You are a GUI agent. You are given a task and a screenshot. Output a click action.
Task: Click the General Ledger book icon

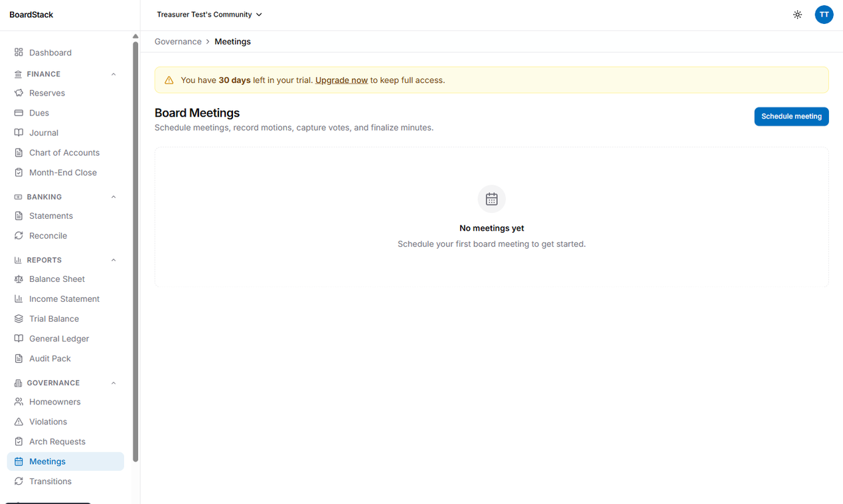(19, 339)
